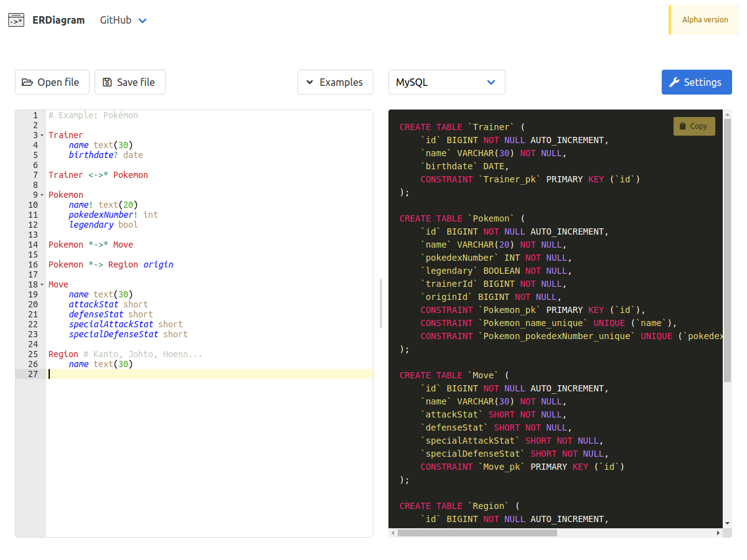Click the wrench icon on Settings
Viewport: 747px width, 560px height.
click(x=674, y=82)
